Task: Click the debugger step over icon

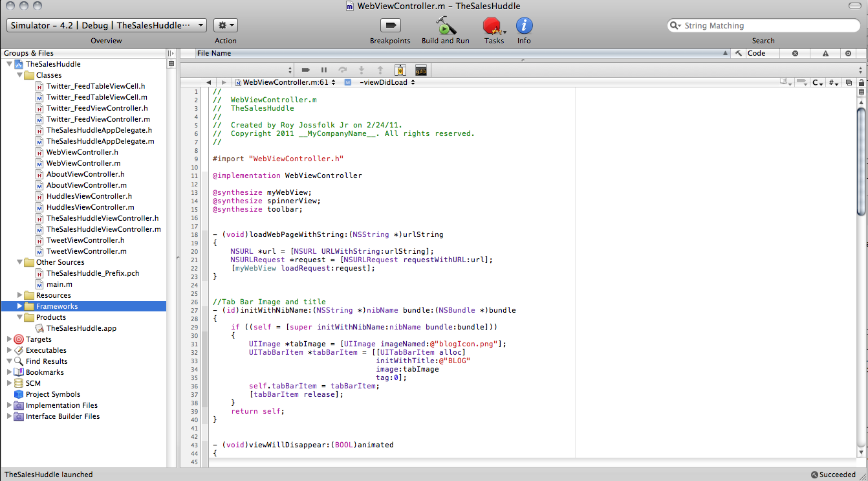Action: [x=343, y=70]
